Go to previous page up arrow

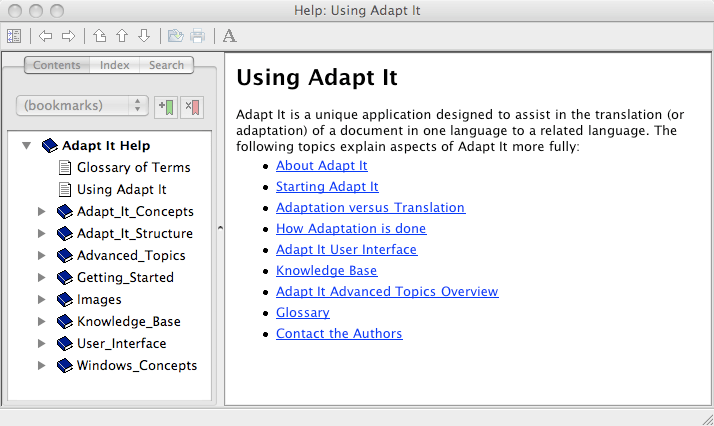[x=122, y=36]
